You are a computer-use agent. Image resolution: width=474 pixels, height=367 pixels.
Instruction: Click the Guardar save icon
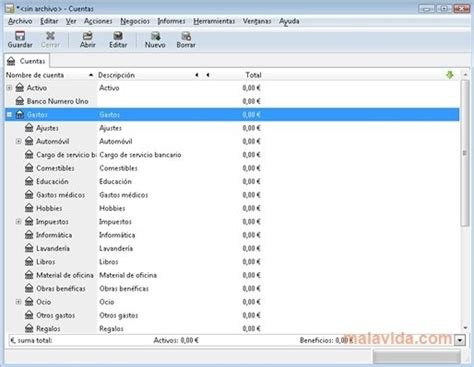click(20, 36)
